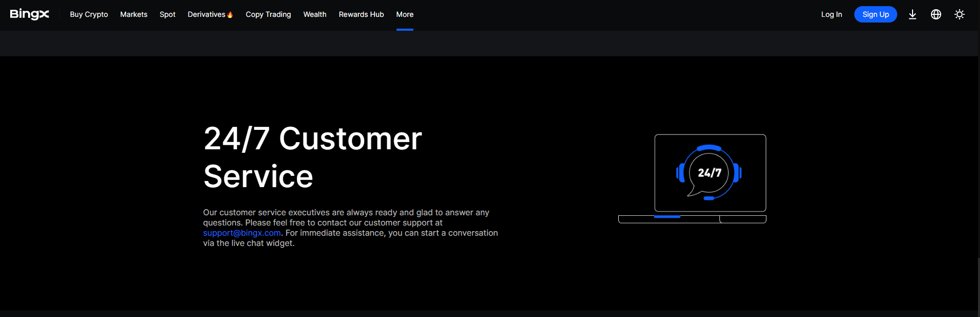Click the Sign Up button
This screenshot has height=317, width=980.
pos(876,14)
